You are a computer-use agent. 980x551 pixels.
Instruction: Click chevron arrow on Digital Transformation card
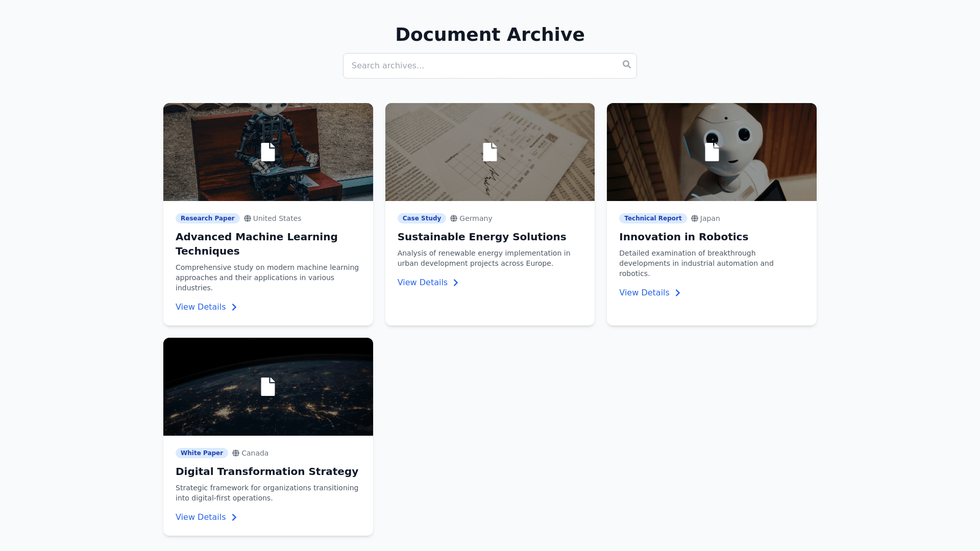[x=234, y=517]
